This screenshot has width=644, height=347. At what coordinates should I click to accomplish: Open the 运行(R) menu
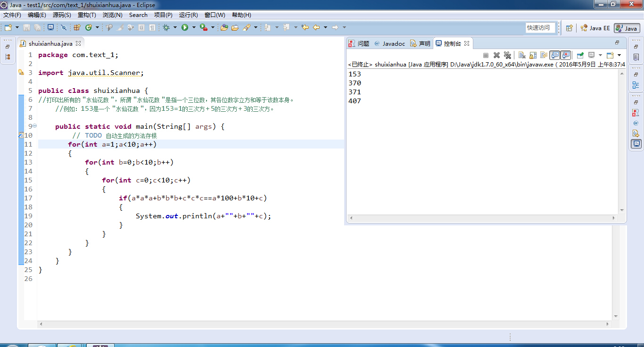pyautogui.click(x=189, y=15)
